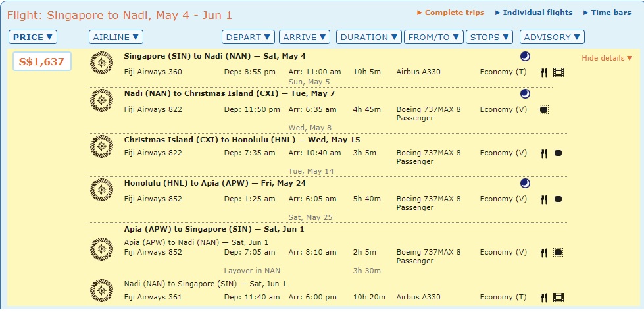This screenshot has width=644, height=312.
Task: Open the DURATION filter dropdown
Action: click(x=369, y=37)
